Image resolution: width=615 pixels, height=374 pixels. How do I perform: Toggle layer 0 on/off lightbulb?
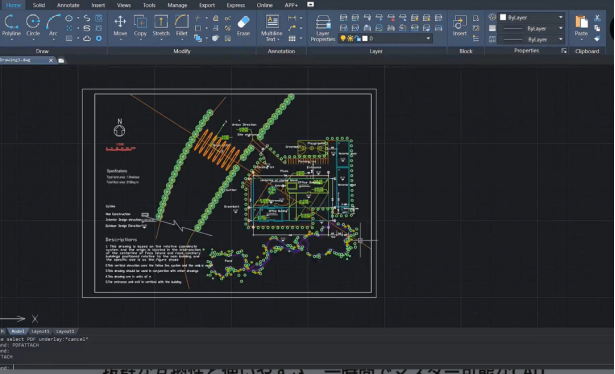(343, 38)
